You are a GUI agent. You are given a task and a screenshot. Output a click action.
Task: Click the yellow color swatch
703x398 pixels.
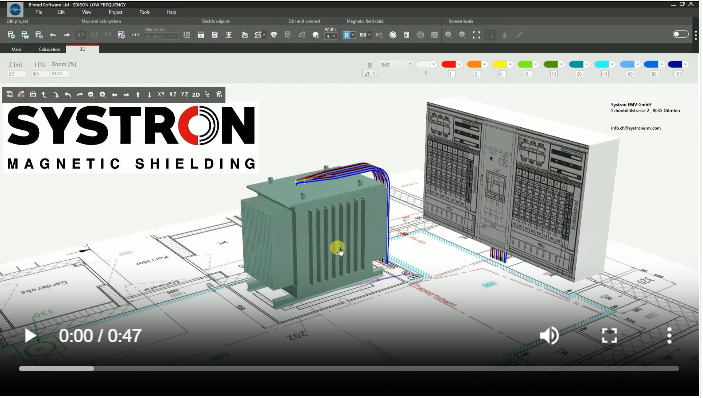click(x=499, y=65)
